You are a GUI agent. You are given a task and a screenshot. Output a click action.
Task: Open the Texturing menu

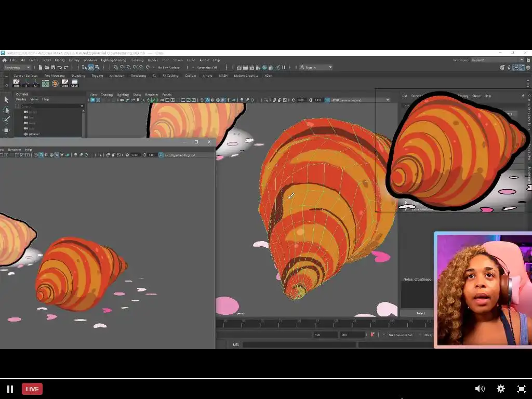pyautogui.click(x=137, y=60)
